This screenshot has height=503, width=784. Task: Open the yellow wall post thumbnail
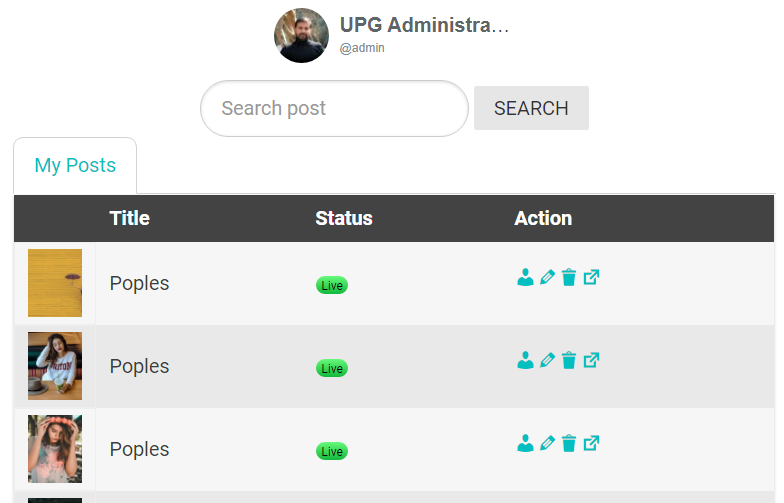[x=55, y=283]
